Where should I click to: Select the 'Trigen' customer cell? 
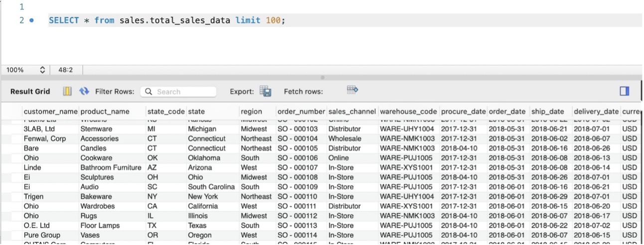pyautogui.click(x=34, y=197)
